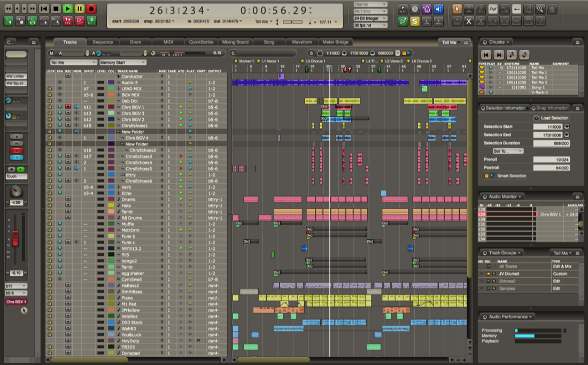Image resolution: width=588 pixels, height=365 pixels.
Task: Open the Memory Start dropdown
Action: pyautogui.click(x=122, y=63)
